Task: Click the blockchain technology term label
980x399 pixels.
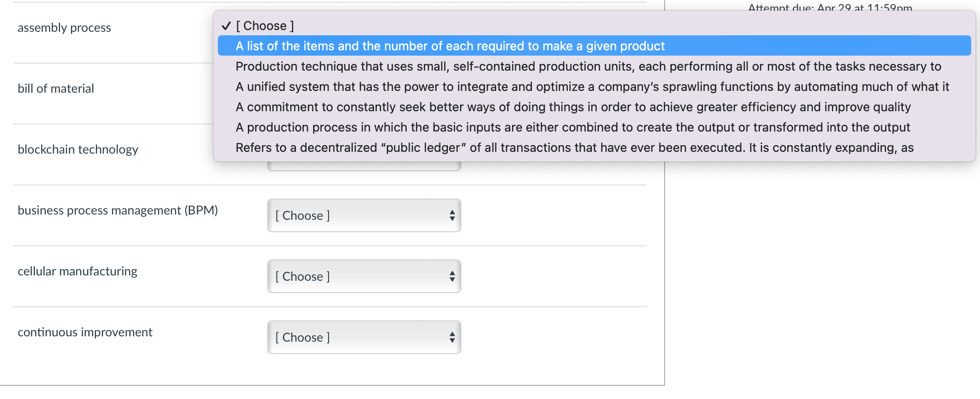Action: click(x=78, y=149)
